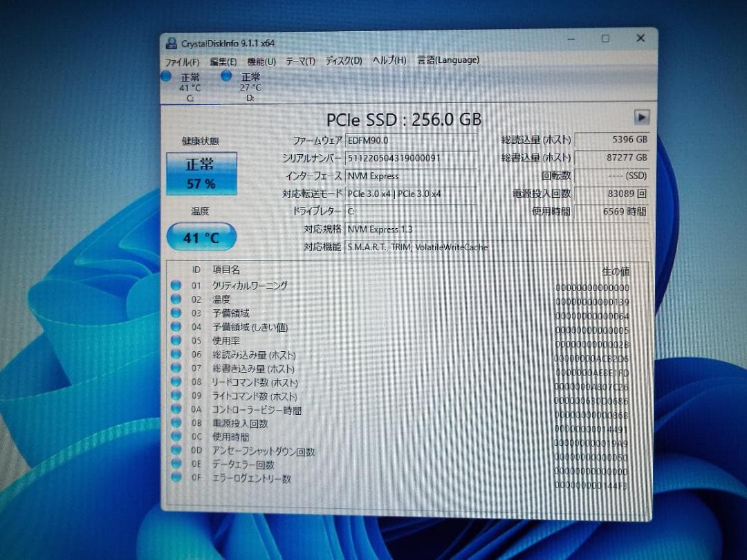This screenshot has width=747, height=560.
Task: Open the ファイル(F) menu
Action: tap(182, 61)
